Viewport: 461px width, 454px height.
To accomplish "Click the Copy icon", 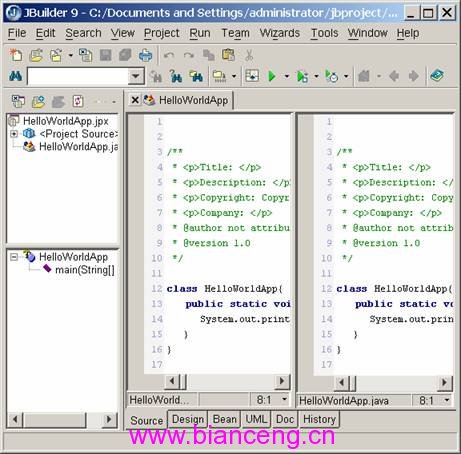I will click(x=209, y=55).
